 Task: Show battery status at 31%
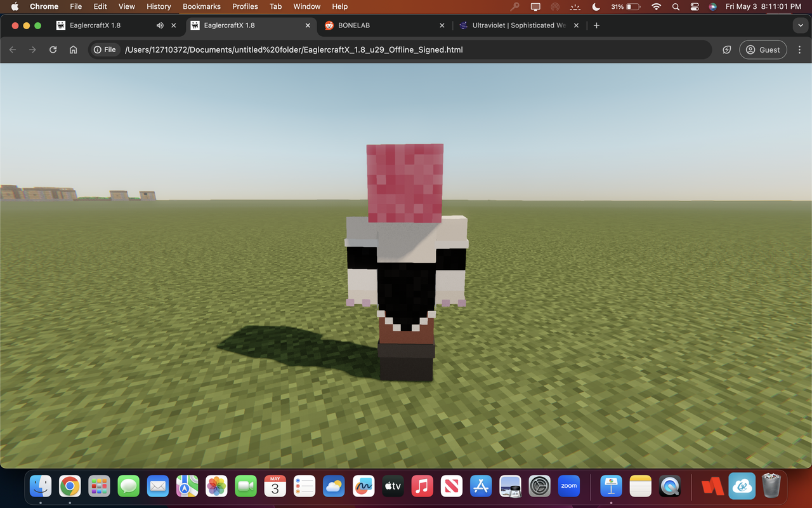point(625,6)
